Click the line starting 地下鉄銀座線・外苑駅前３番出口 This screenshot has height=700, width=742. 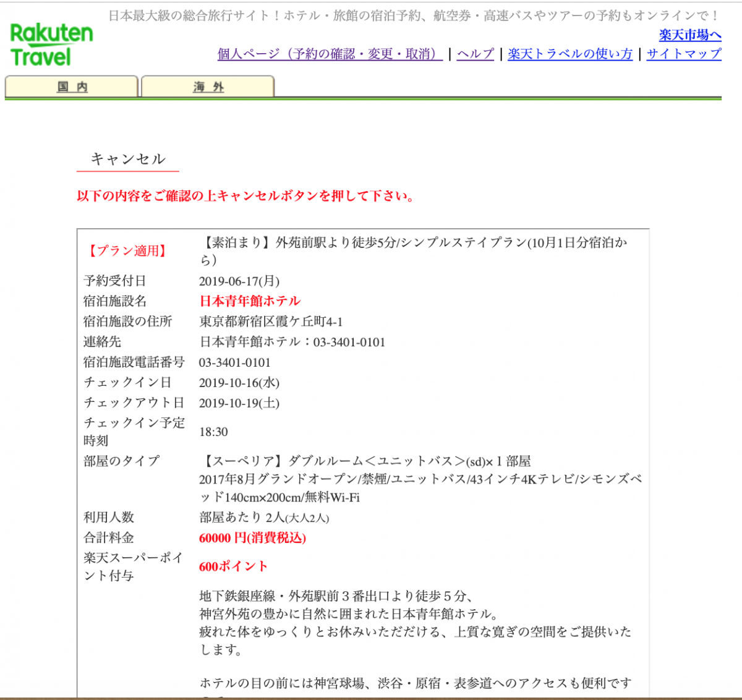(336, 596)
